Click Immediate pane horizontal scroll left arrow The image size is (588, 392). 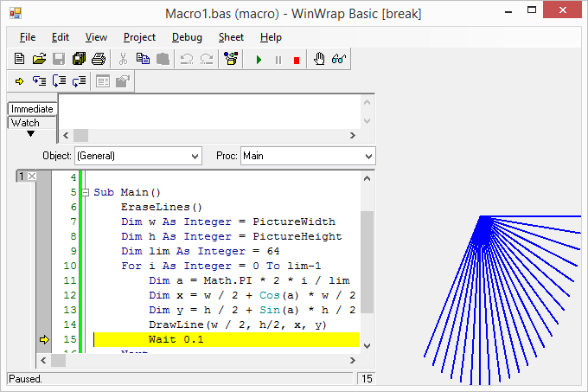66,135
